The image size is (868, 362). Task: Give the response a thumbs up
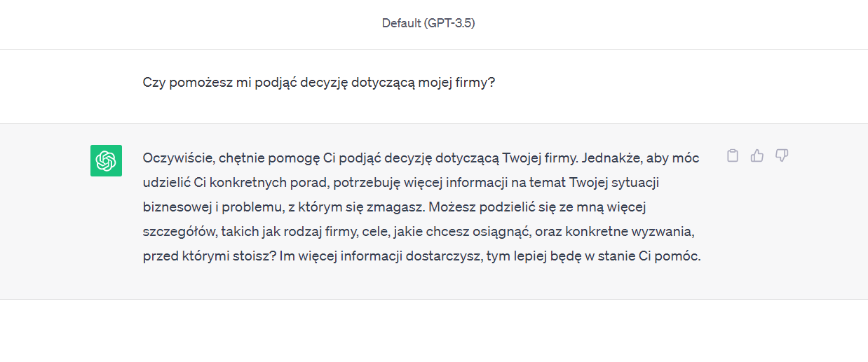[x=757, y=155]
